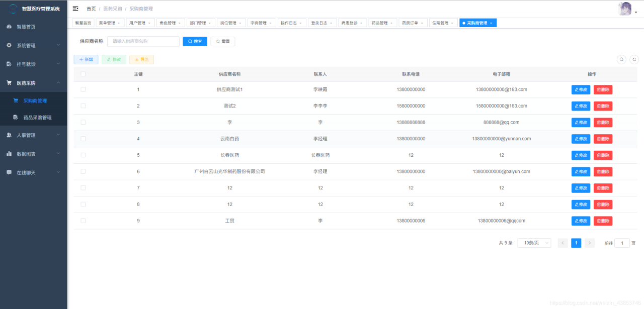This screenshot has height=309, width=644.
Task: Open the 10条/页 page size dropdown
Action: [534, 243]
